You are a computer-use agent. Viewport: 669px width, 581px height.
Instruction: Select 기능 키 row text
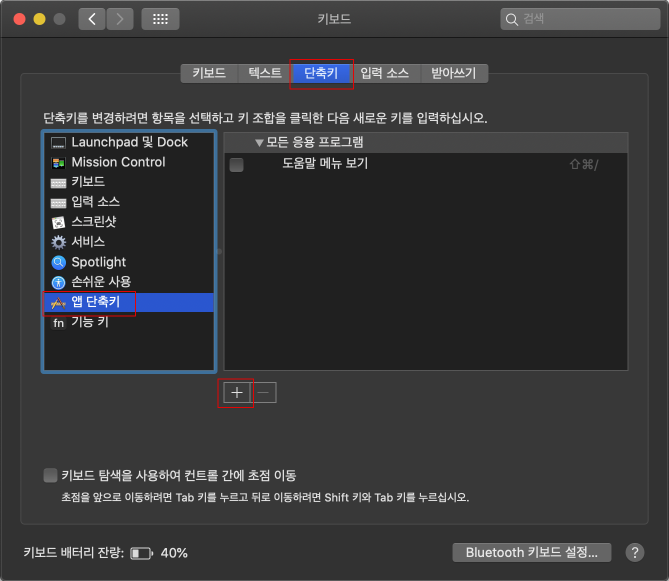pyautogui.click(x=90, y=322)
